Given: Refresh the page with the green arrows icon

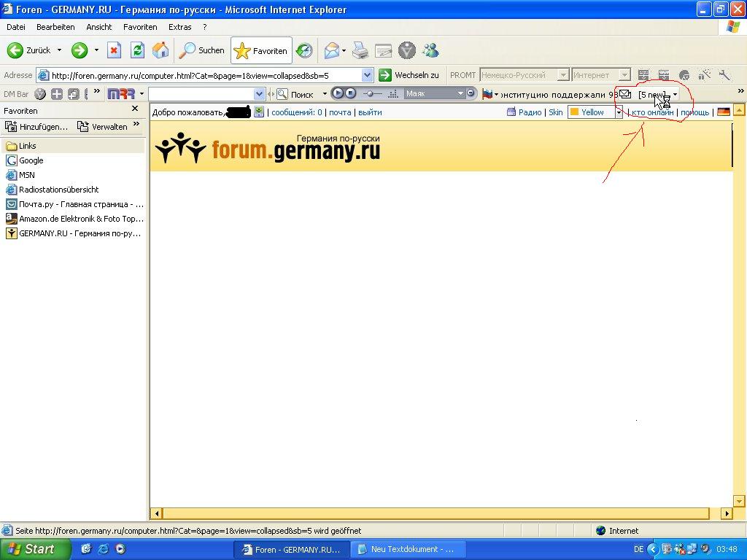Looking at the screenshot, I should pyautogui.click(x=137, y=50).
